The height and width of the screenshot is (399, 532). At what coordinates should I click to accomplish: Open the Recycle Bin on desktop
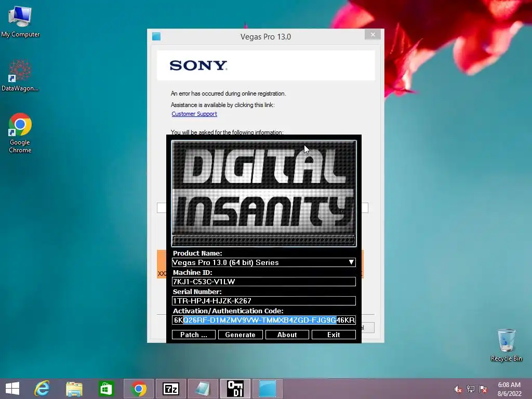(x=506, y=345)
